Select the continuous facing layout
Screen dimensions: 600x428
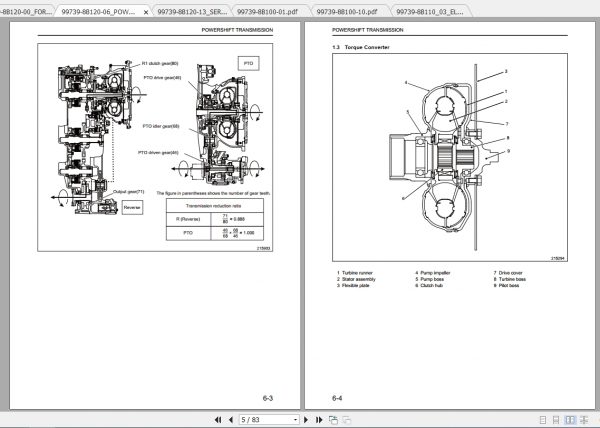584,420
